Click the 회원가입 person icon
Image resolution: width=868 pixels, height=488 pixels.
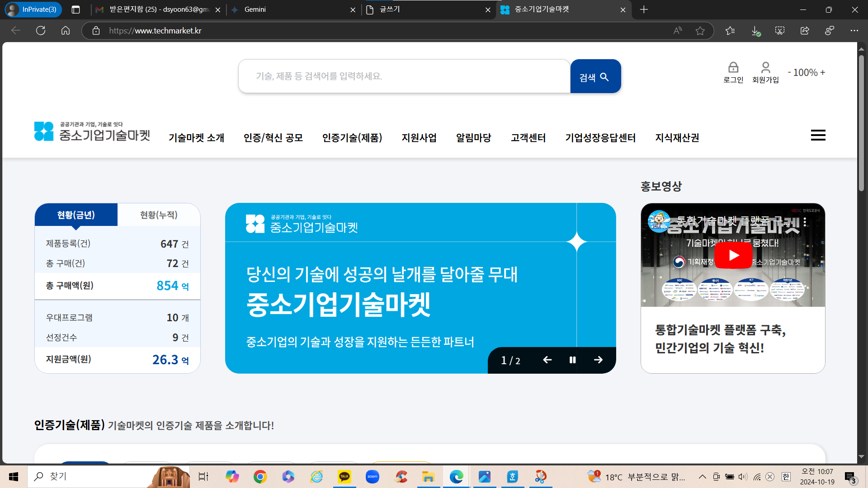[x=765, y=68]
